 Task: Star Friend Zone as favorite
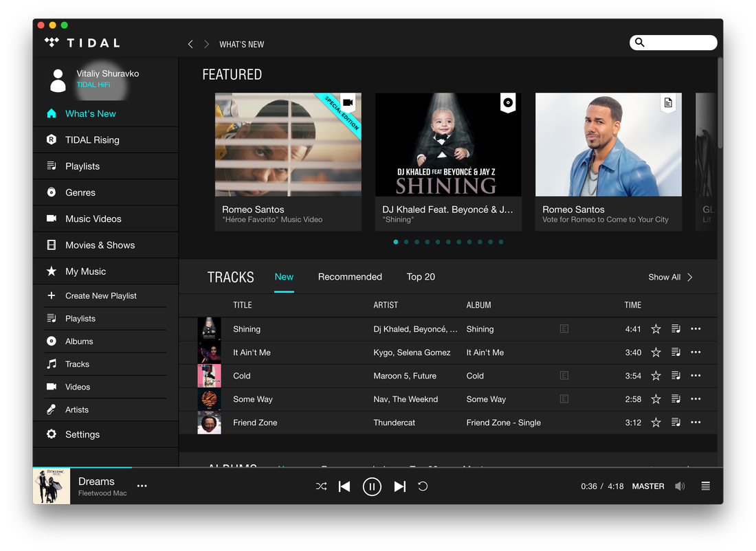656,423
